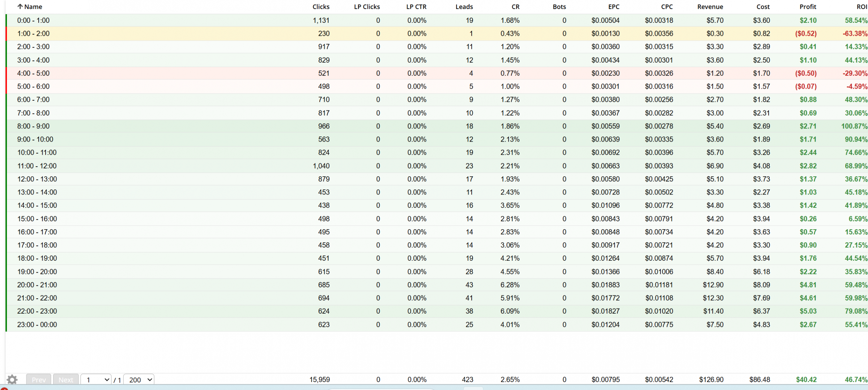Select the 1:00 - 2:00 row
Viewport: 868px width, 390px height.
coord(437,34)
